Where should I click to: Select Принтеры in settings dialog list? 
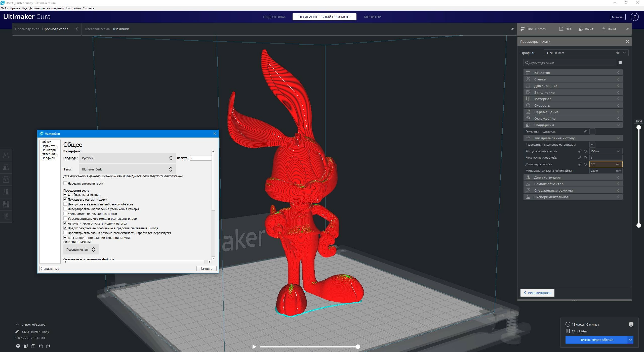[49, 150]
